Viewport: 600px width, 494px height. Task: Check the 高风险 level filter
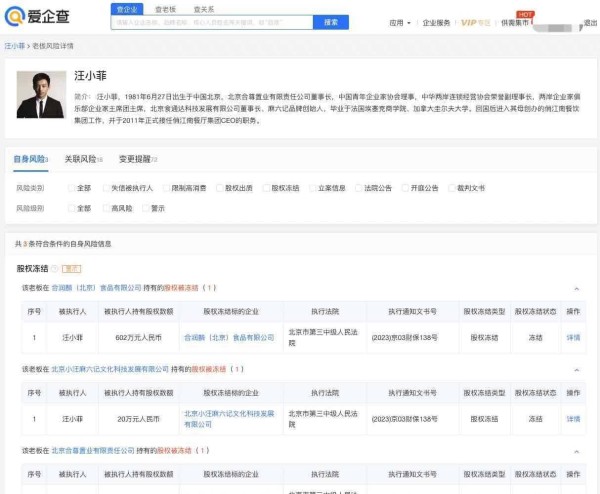click(106, 208)
